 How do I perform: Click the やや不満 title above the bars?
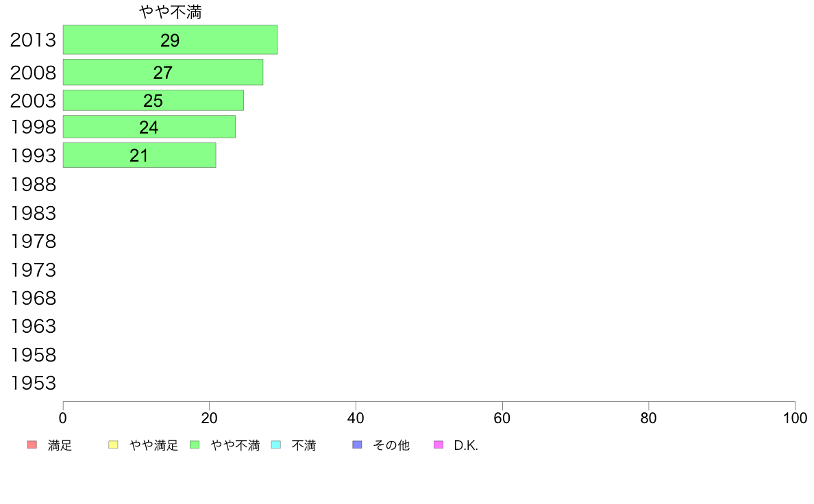[x=171, y=12]
